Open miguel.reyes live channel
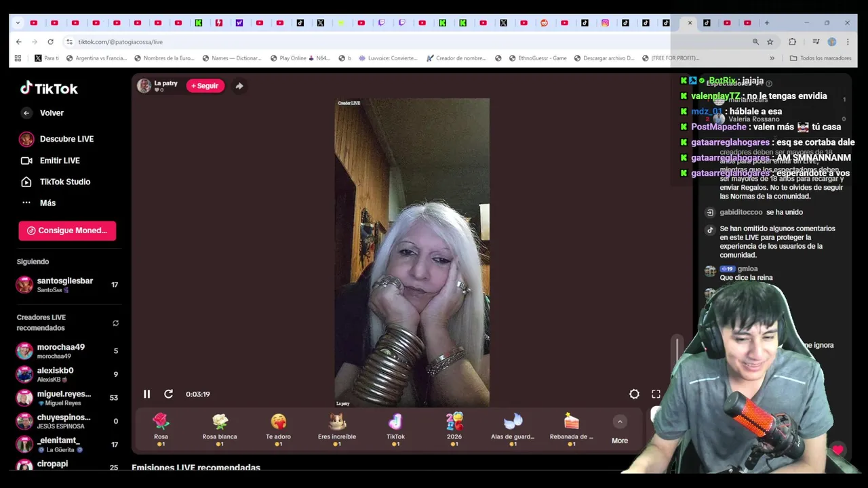The width and height of the screenshot is (868, 488). click(x=66, y=398)
